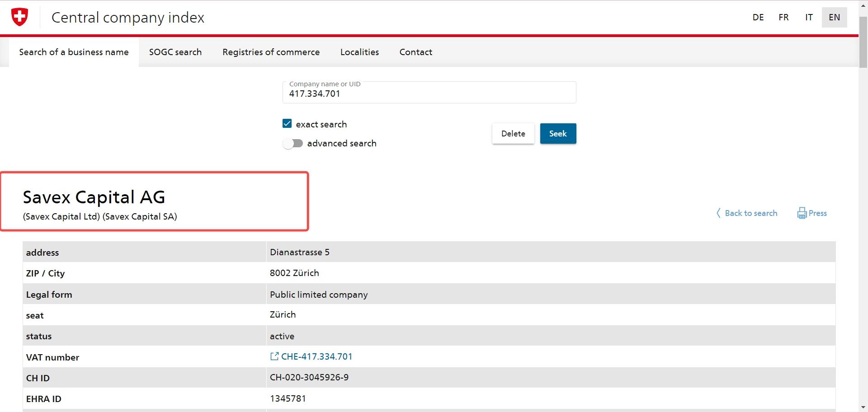Enable the advanced search toggle

point(293,143)
